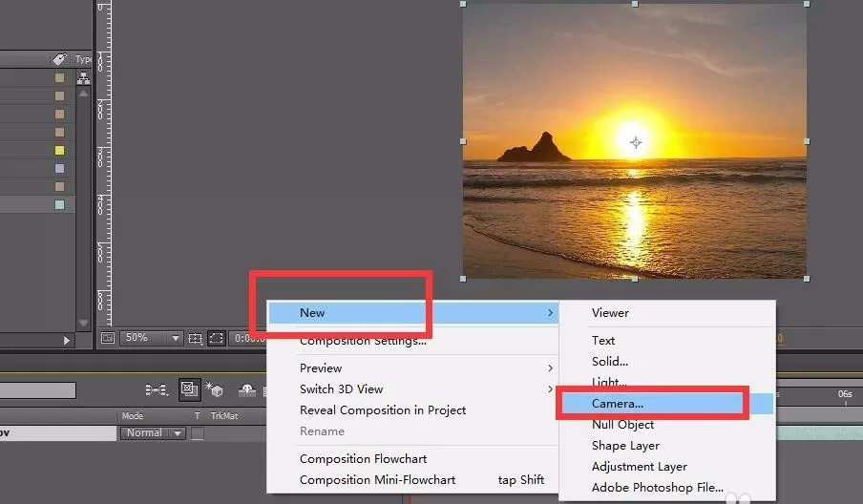Click the sunset image anchor point crosshair
This screenshot has width=863, height=504.
click(636, 142)
